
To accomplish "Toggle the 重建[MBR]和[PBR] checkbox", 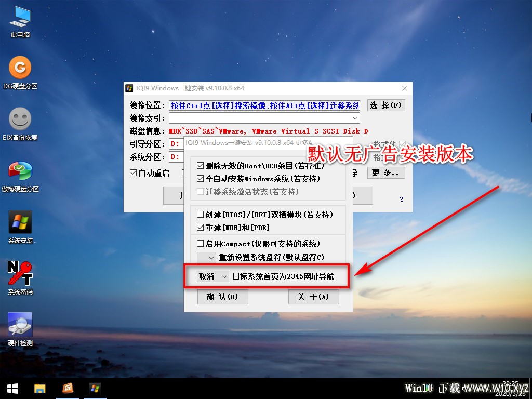I will [x=201, y=228].
